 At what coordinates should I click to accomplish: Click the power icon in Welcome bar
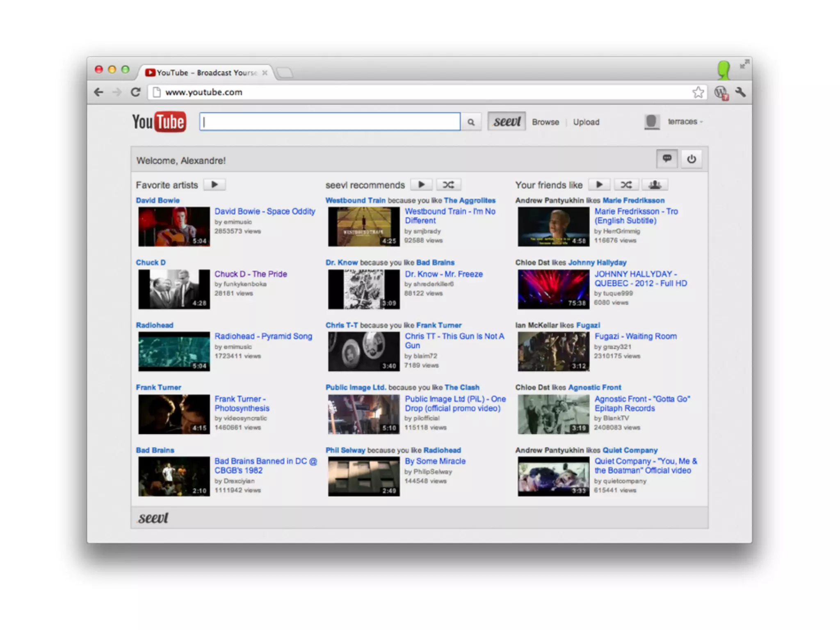point(692,159)
